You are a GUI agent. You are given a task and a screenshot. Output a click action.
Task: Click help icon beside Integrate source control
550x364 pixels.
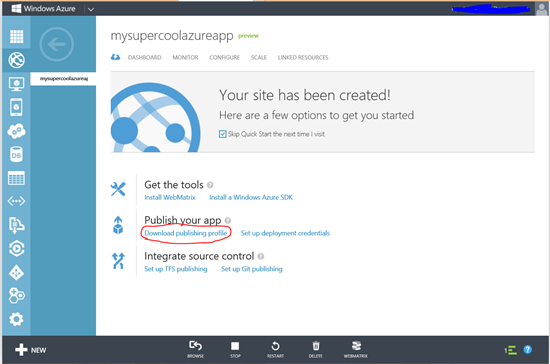tap(261, 256)
